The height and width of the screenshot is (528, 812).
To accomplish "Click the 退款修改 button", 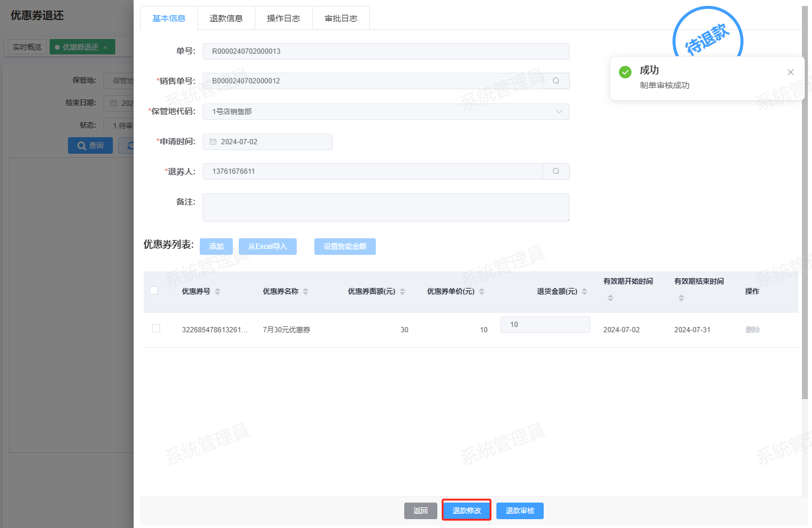I will click(467, 511).
